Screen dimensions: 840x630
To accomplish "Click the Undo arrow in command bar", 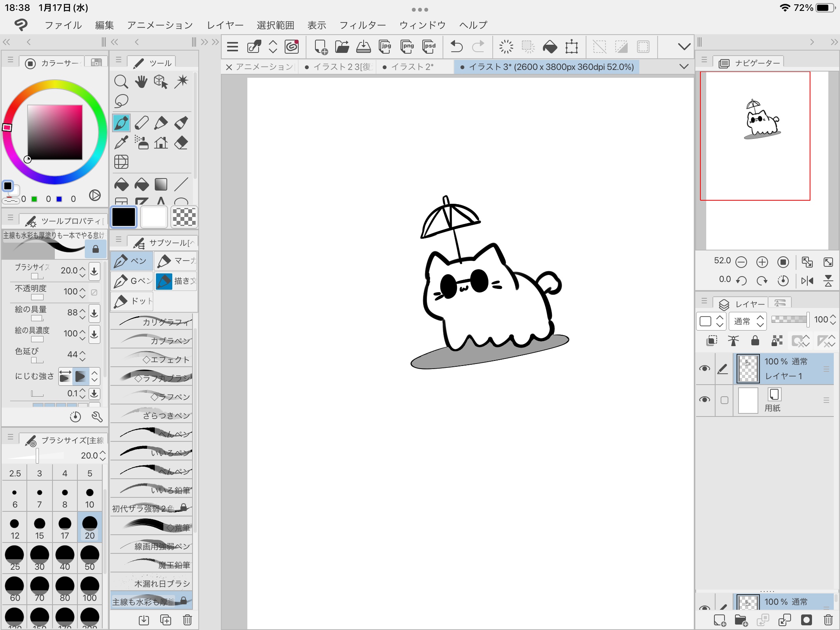I will [x=456, y=47].
